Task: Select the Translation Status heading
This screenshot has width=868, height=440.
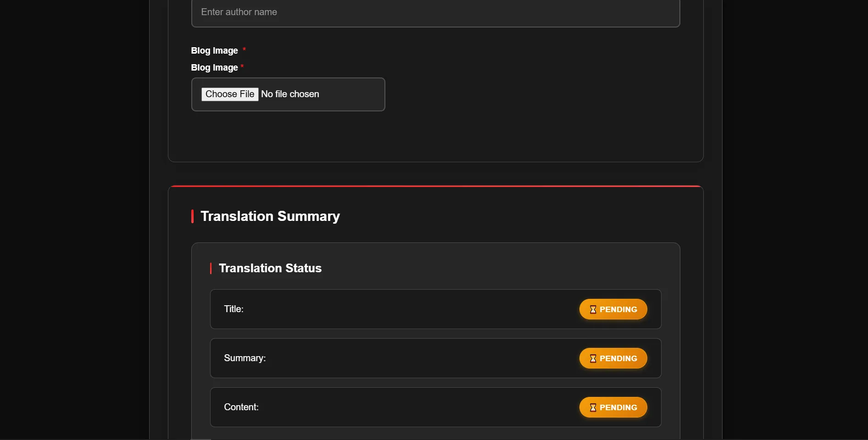Action: coord(270,268)
